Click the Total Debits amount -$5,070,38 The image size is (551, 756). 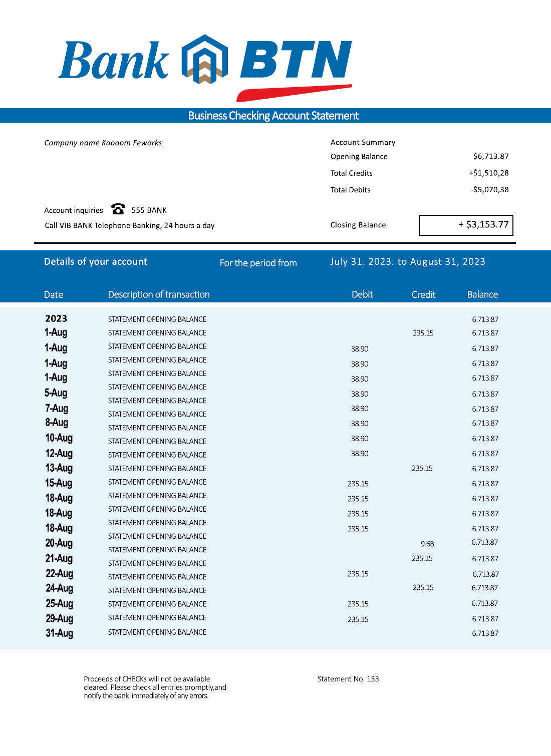click(489, 190)
